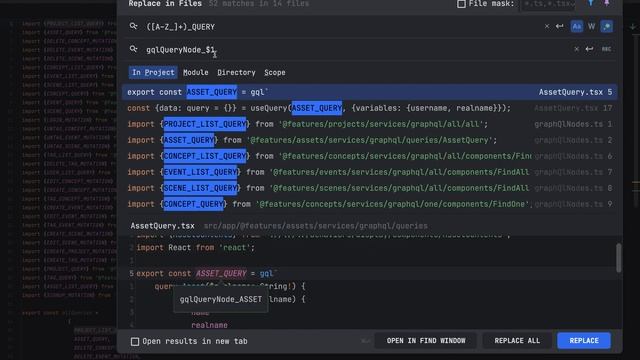Viewport: 640px width, 360px height.
Task: Focus the search input with ([A-Z_]+)_QUERY
Action: [343, 27]
